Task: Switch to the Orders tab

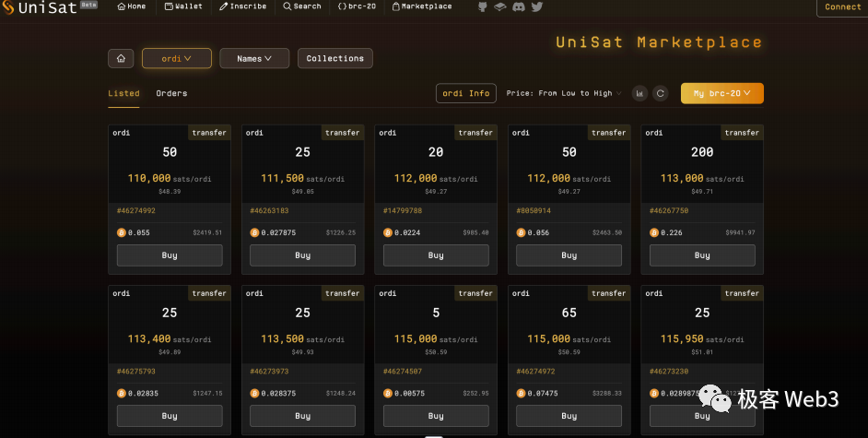Action: coord(171,93)
